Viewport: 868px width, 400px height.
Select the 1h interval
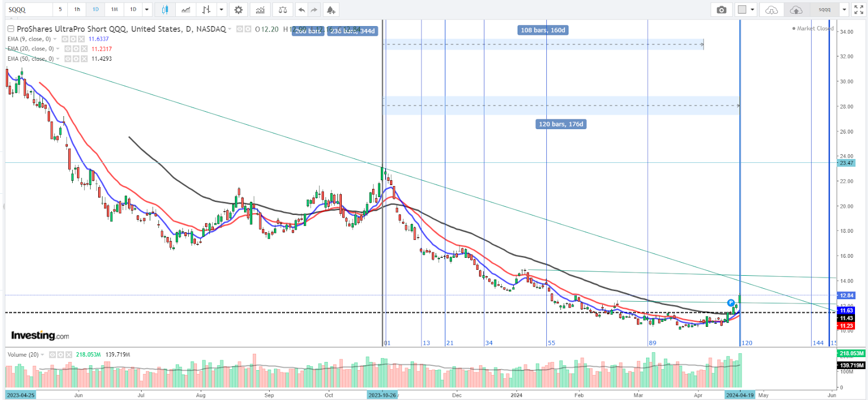pyautogui.click(x=77, y=10)
